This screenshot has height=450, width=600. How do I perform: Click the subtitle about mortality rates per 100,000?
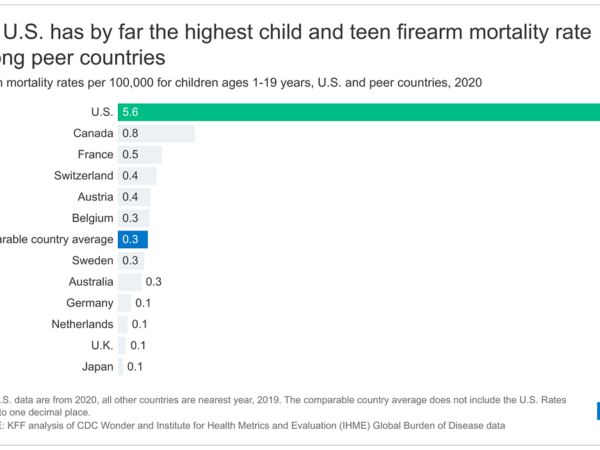point(240,82)
